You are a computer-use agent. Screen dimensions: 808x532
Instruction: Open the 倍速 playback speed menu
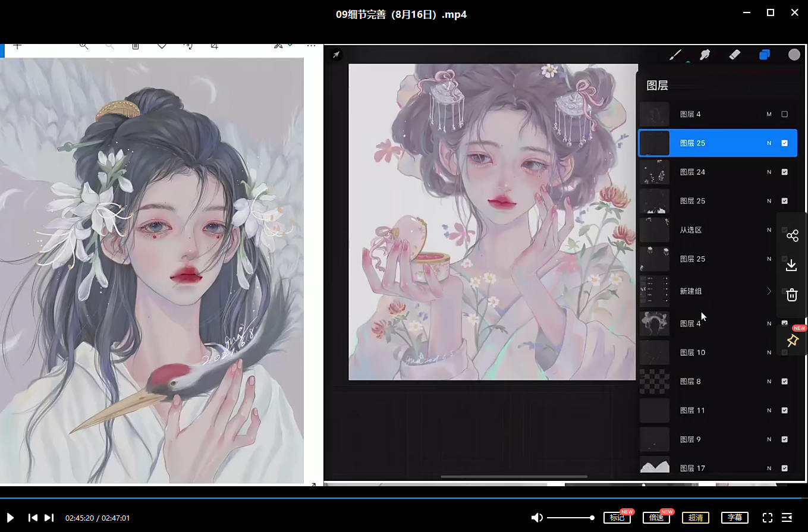[656, 518]
